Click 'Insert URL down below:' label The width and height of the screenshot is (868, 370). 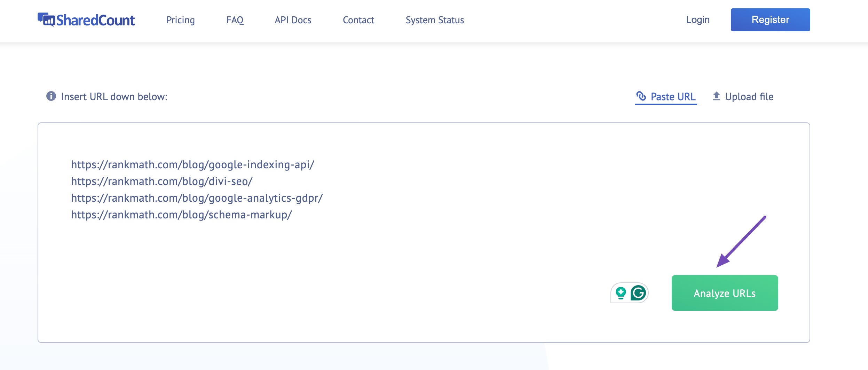click(114, 97)
